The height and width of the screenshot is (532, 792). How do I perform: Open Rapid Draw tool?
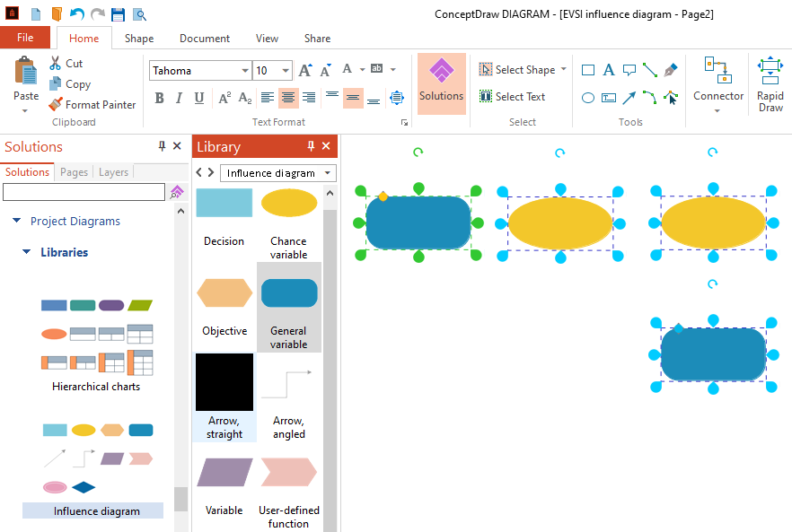pos(770,84)
